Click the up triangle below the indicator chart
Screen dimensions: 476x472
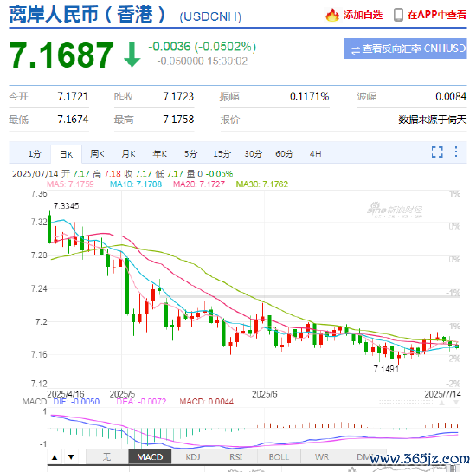(55, 457)
